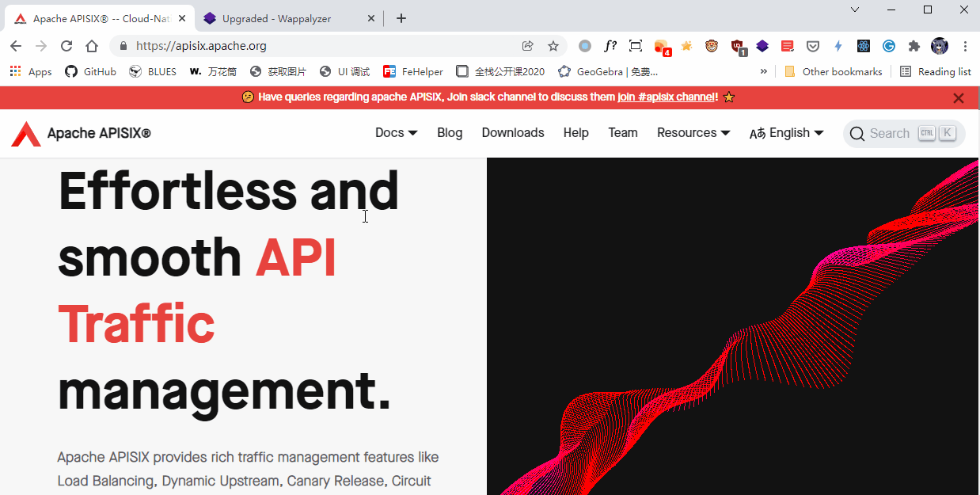Dismiss the slack announcement banner
This screenshot has height=495, width=980.
coord(959,97)
